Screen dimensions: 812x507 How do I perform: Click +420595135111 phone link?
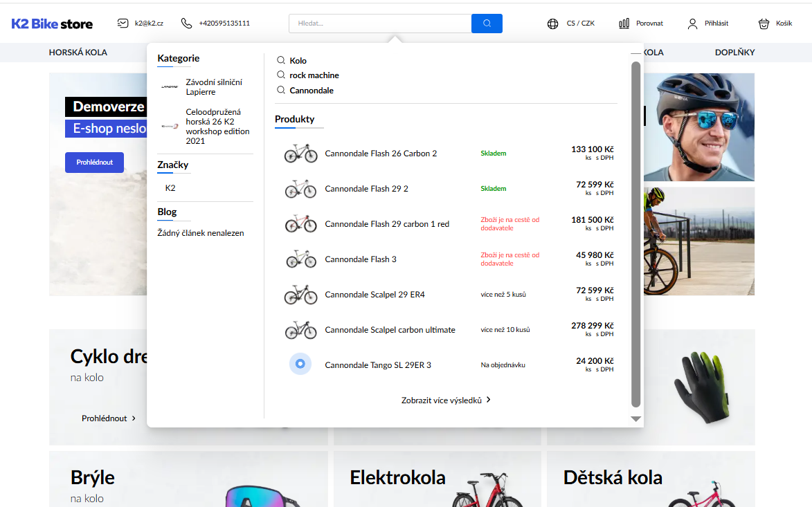point(224,24)
